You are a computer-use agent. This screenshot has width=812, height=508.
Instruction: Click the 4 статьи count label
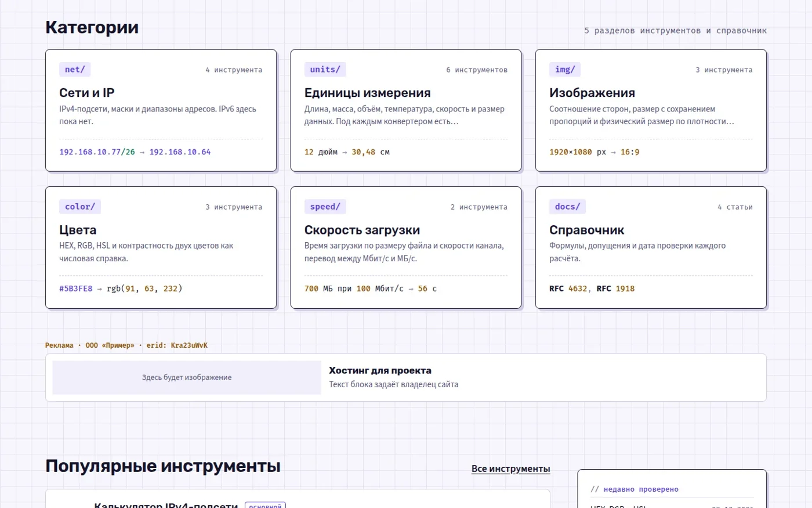(735, 207)
